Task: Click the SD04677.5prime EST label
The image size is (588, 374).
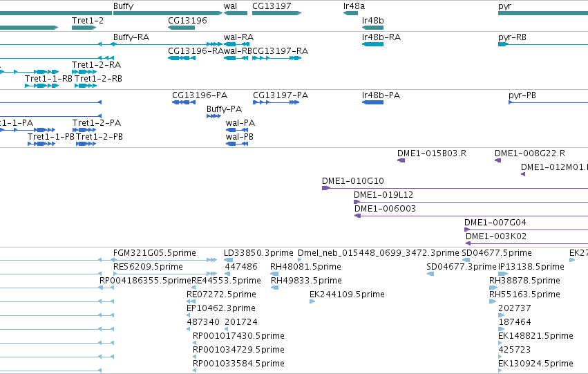Action: [497, 253]
